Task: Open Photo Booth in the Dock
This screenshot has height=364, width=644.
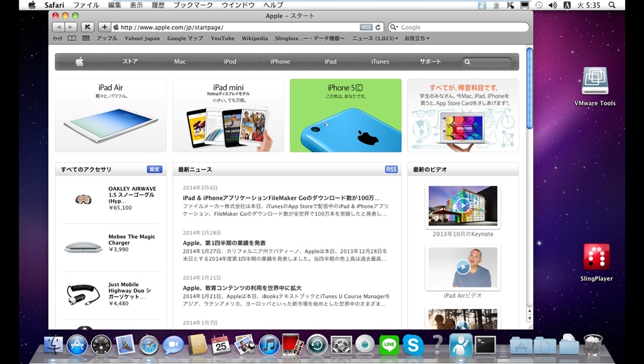Action: pyautogui.click(x=293, y=345)
